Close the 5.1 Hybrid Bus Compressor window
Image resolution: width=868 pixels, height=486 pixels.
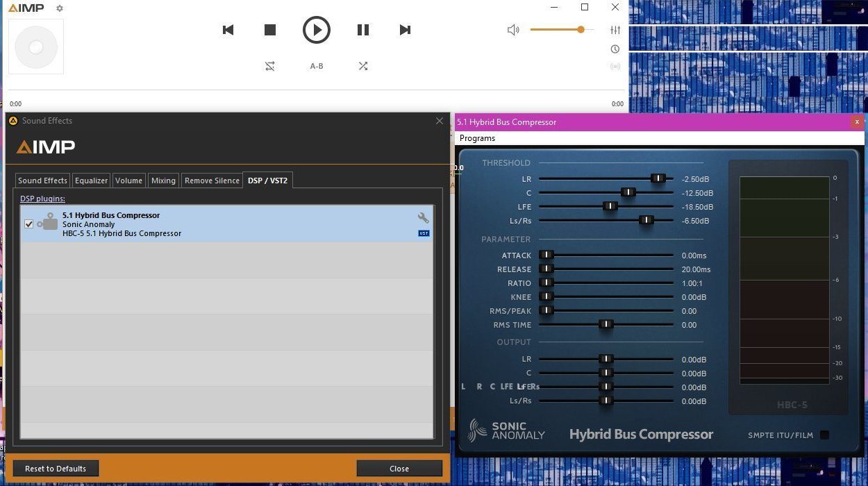(x=857, y=121)
